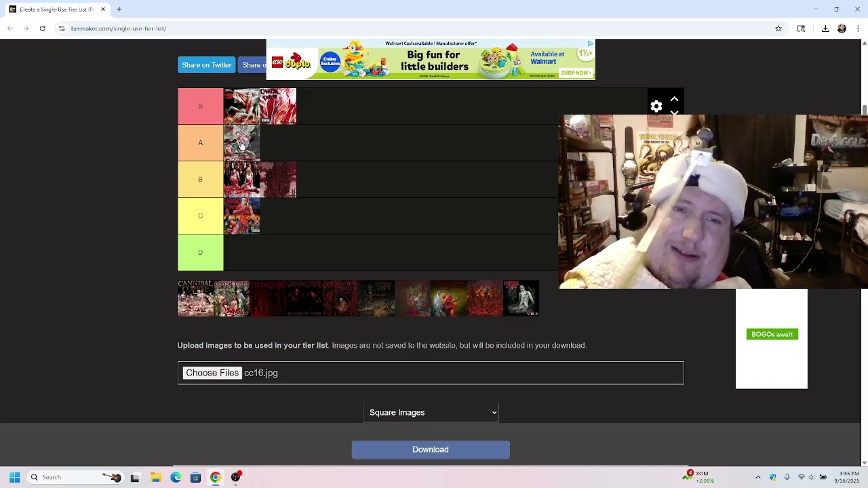Click the pink S tier label
This screenshot has width=868, height=488.
[200, 106]
